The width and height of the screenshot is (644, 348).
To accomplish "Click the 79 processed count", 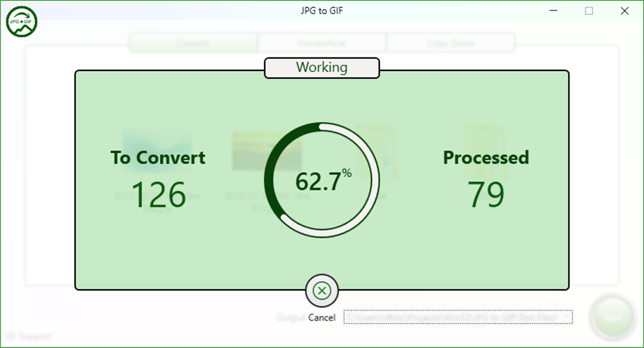I will point(486,194).
